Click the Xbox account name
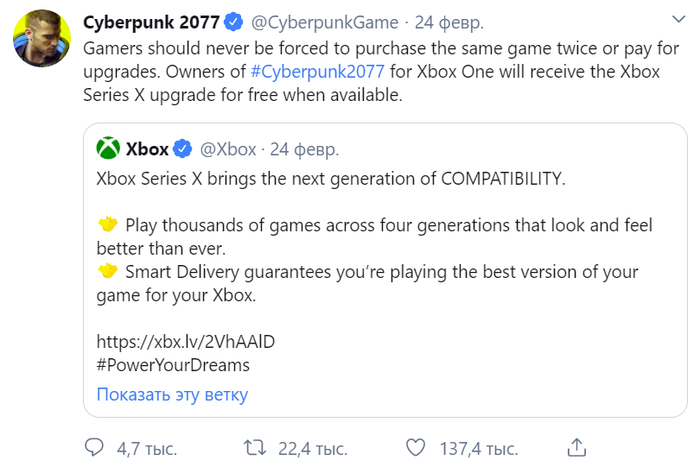The height and width of the screenshot is (467, 700). pos(147,150)
